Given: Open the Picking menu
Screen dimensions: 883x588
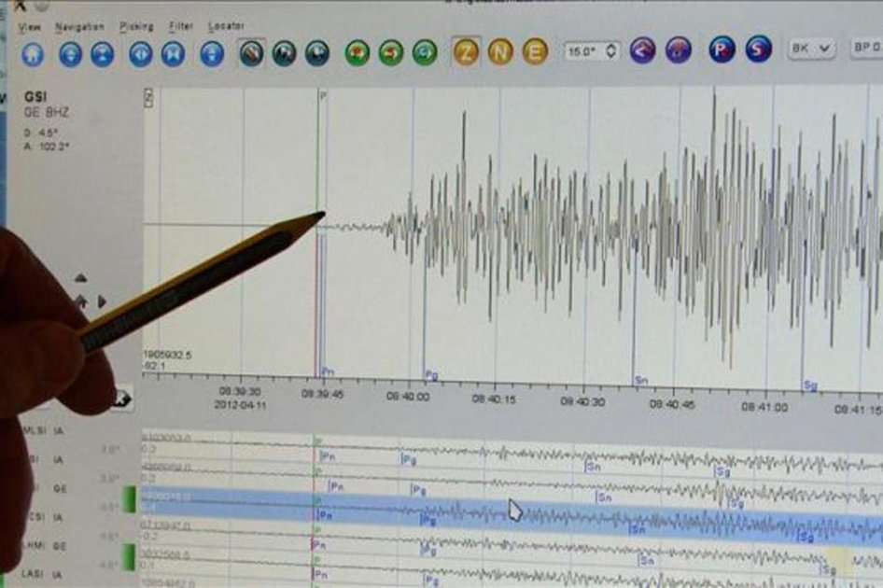Looking at the screenshot, I should click(136, 26).
